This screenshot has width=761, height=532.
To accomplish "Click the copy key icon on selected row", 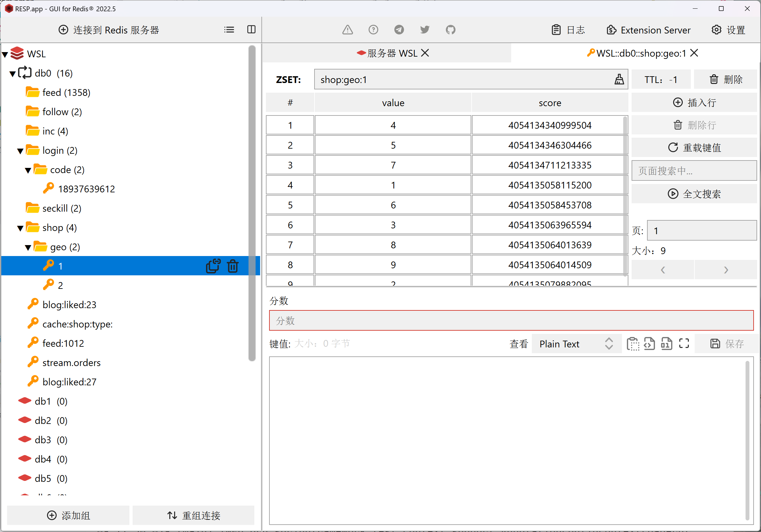I will coord(213,266).
